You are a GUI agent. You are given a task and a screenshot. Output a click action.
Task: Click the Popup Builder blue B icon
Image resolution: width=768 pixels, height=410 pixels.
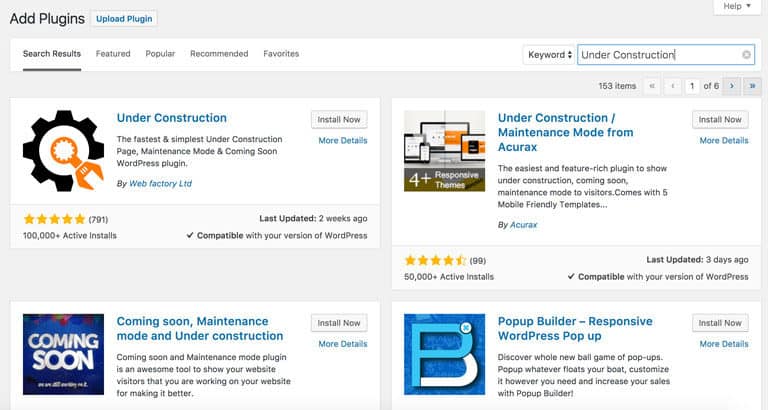tap(444, 354)
